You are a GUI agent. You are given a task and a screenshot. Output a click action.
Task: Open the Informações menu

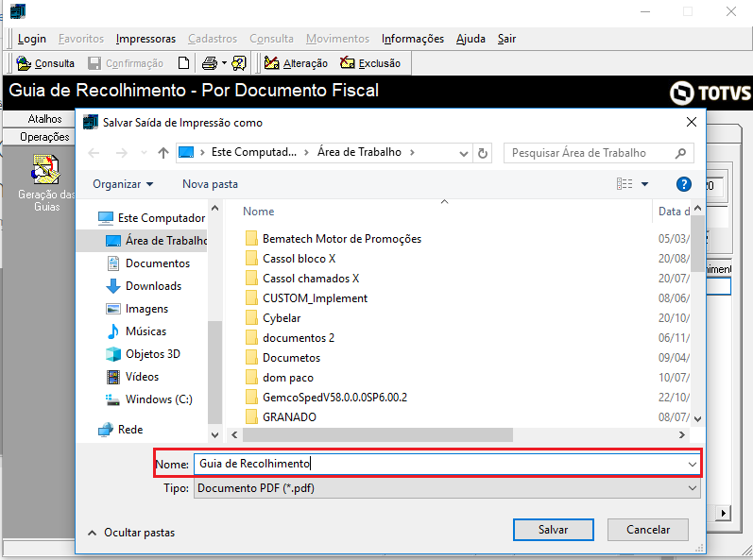[x=413, y=39]
